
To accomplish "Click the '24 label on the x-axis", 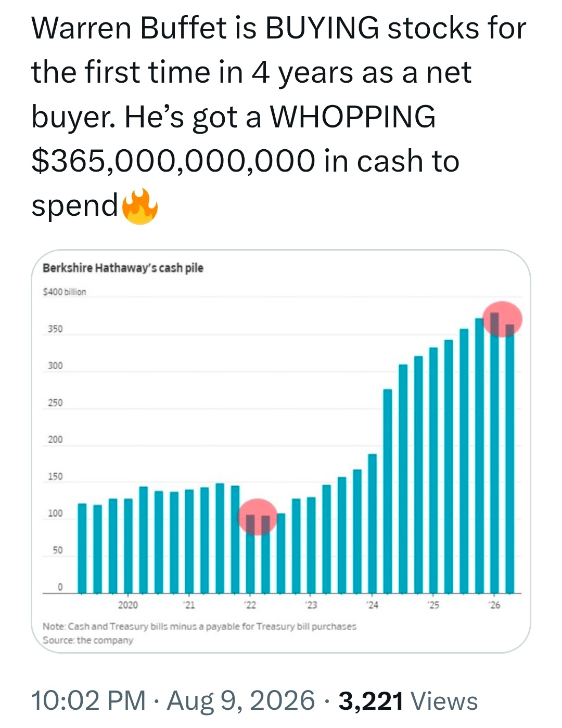I will (372, 605).
